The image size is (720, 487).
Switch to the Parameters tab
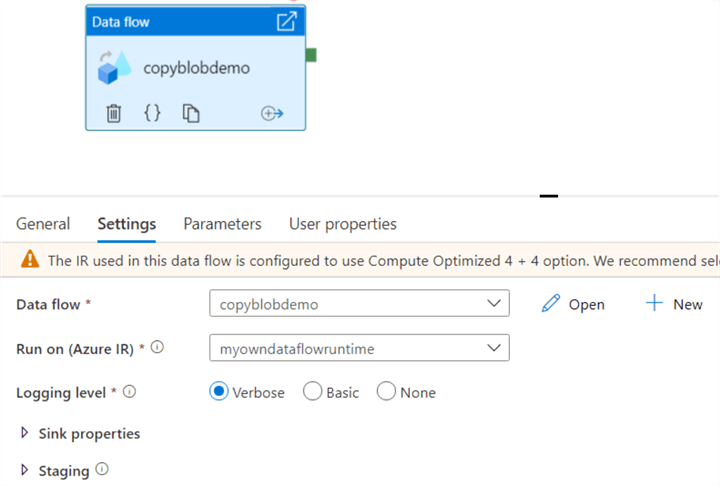[222, 224]
